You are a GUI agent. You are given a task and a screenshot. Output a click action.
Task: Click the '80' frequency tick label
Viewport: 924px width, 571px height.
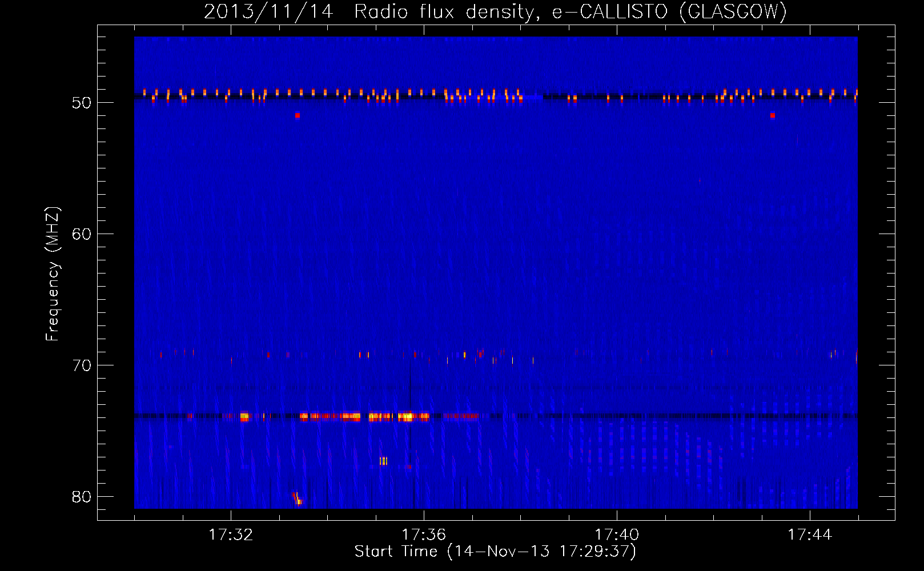tap(82, 497)
